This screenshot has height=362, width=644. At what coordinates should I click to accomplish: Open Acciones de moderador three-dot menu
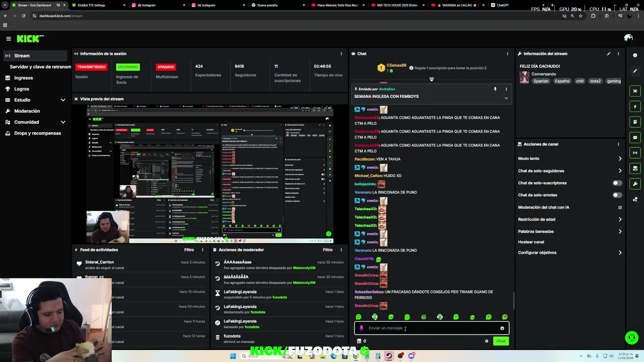tap(341, 250)
